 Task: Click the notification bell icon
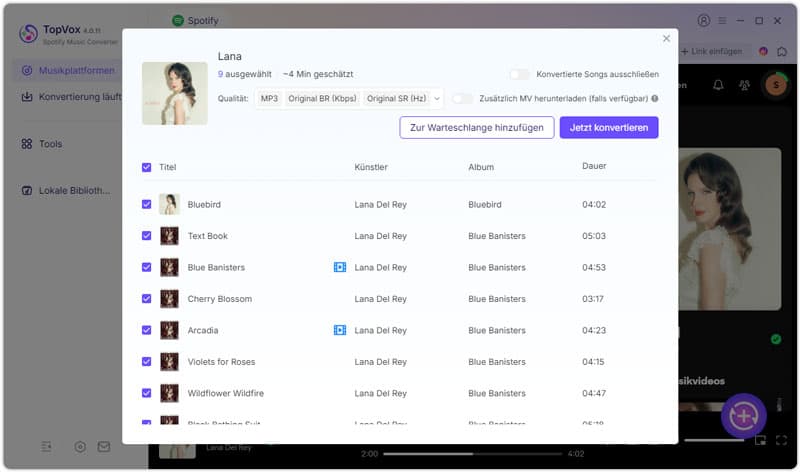point(718,85)
